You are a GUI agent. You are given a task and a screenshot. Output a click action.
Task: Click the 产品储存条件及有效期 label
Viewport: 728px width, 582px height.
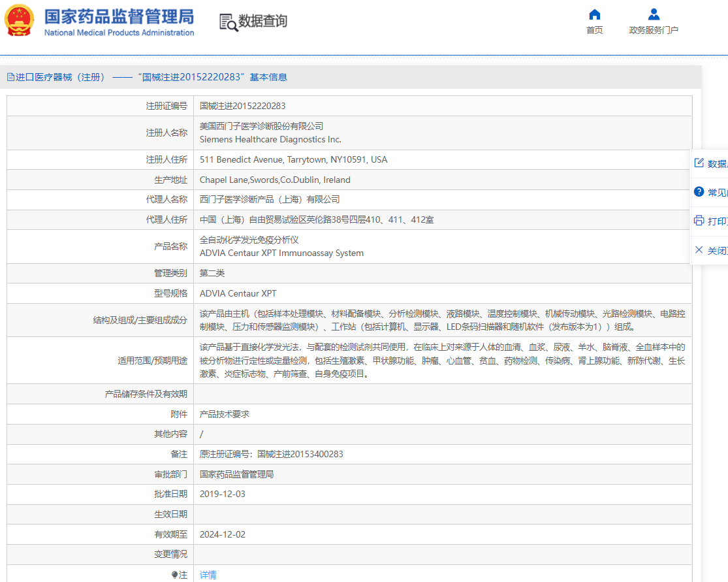click(146, 394)
